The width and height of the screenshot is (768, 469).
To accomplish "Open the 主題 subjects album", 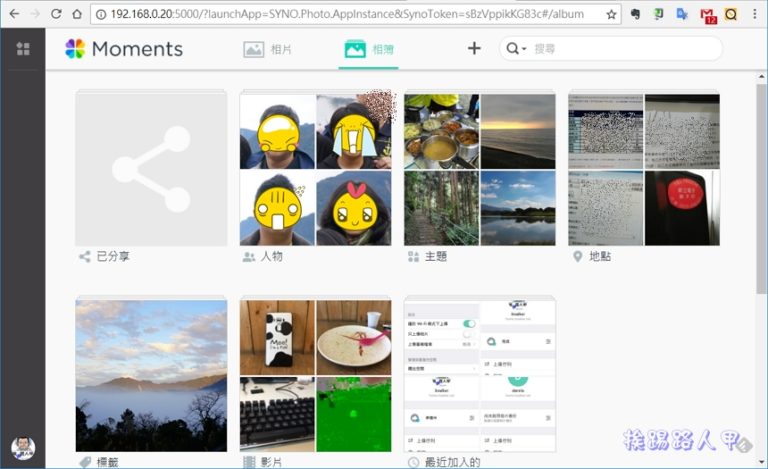I will pyautogui.click(x=479, y=169).
